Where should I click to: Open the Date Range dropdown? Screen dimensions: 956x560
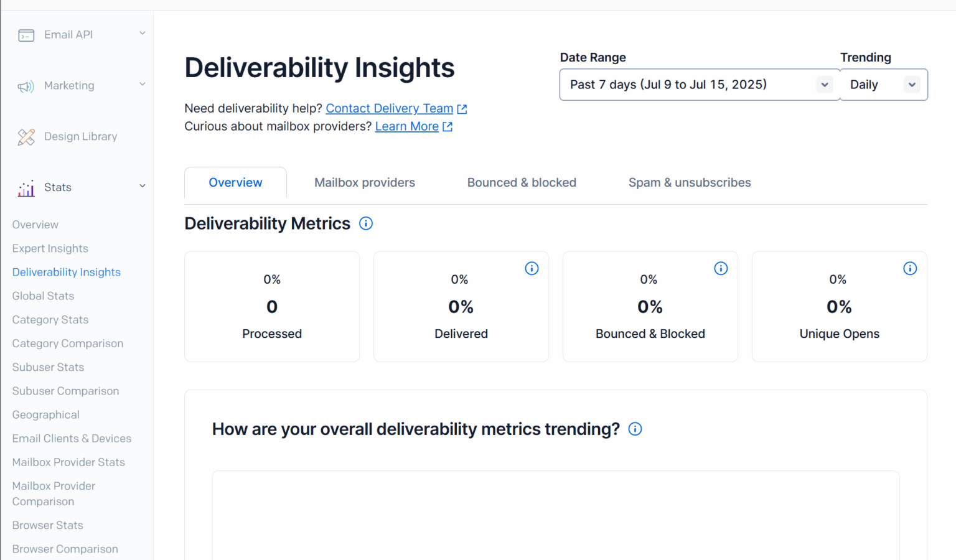(698, 84)
